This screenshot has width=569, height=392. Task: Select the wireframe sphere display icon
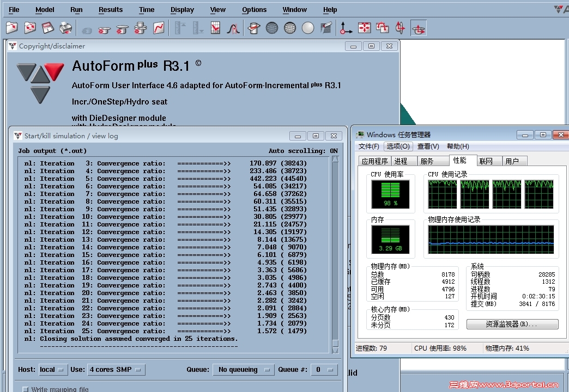click(290, 28)
